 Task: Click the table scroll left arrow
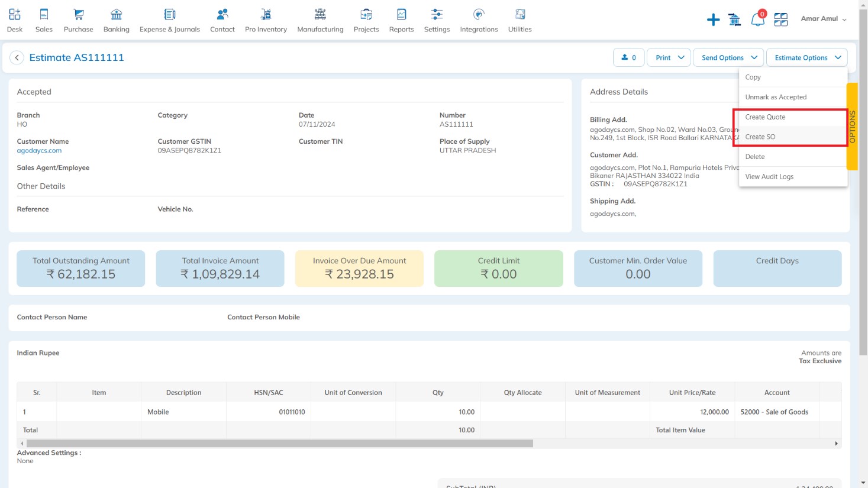coord(22,444)
